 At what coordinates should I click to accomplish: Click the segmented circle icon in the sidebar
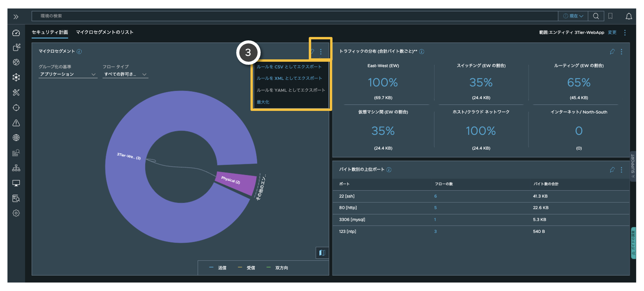pyautogui.click(x=16, y=62)
